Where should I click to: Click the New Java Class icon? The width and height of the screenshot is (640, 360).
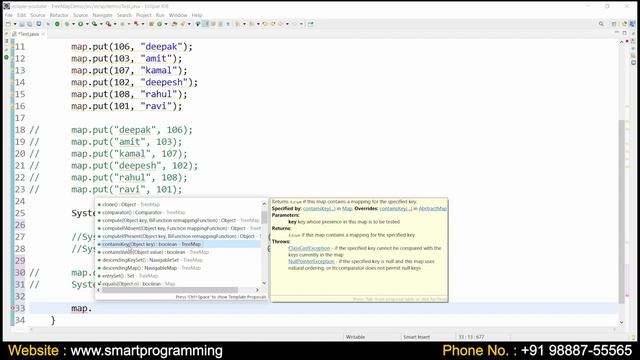(160, 24)
